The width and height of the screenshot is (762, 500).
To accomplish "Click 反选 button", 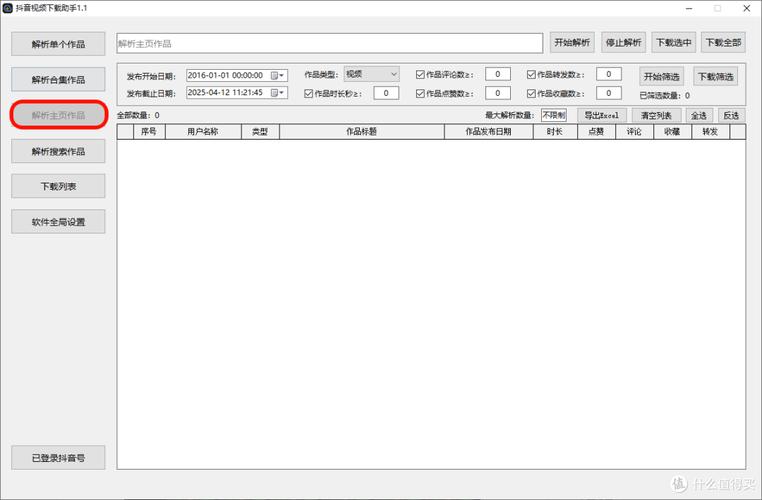I will click(x=731, y=115).
